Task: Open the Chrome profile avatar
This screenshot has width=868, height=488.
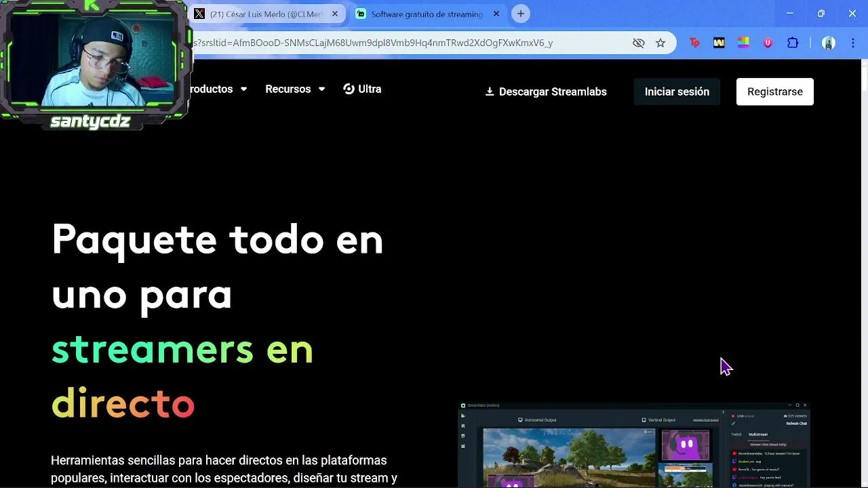Action: click(828, 43)
